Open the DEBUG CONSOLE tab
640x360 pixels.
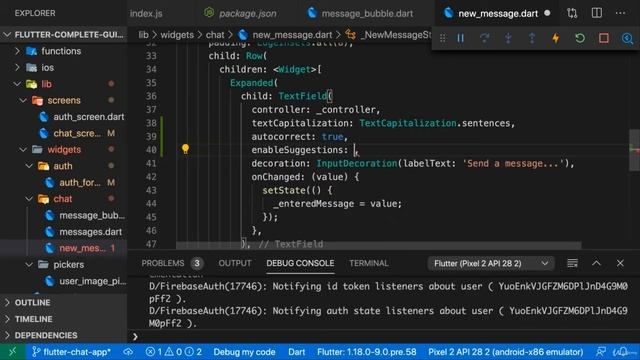300,263
